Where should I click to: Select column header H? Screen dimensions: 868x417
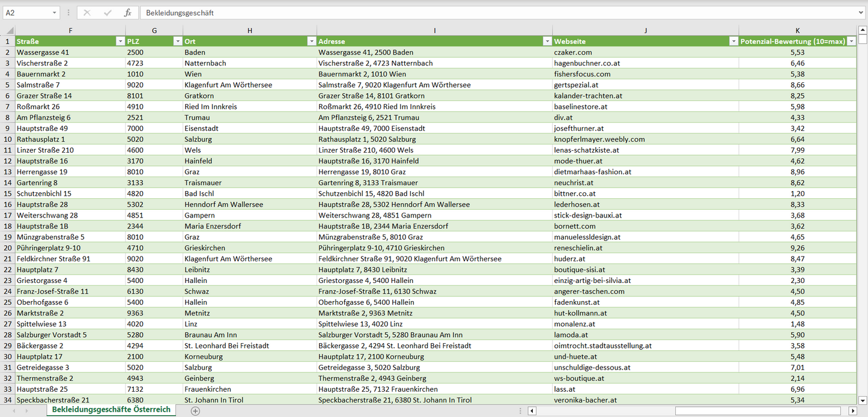pyautogui.click(x=250, y=31)
